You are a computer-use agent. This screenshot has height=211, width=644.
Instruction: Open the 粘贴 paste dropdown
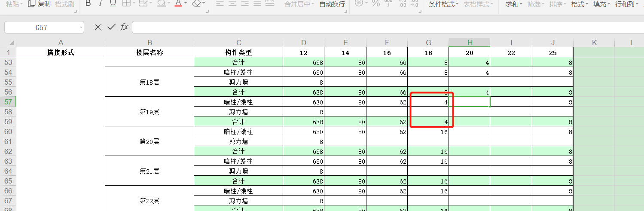coord(14,4)
